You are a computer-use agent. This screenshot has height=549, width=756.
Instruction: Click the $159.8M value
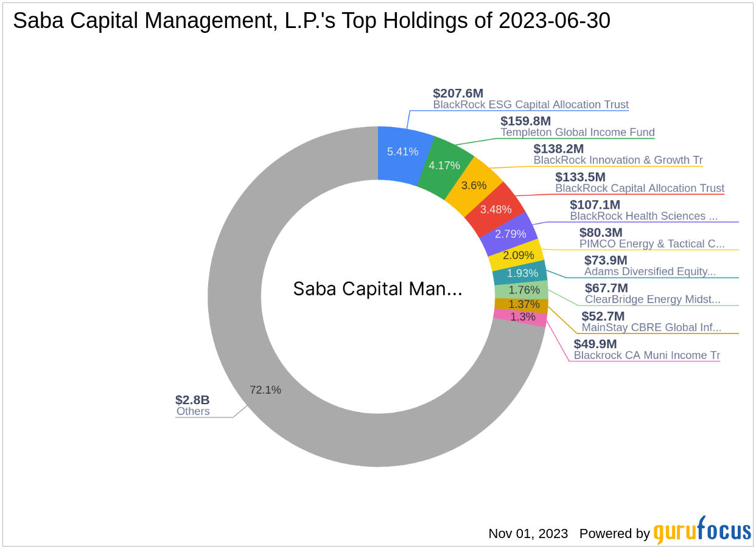(x=525, y=121)
